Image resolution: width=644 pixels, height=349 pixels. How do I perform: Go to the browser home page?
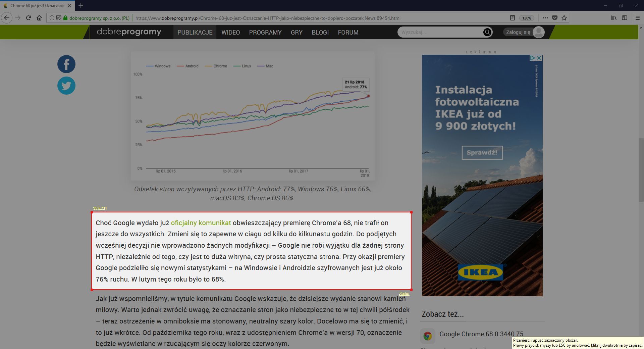click(x=39, y=18)
